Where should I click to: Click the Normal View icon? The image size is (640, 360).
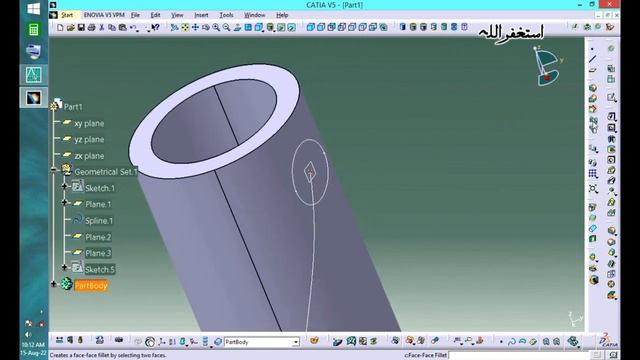tap(237, 27)
